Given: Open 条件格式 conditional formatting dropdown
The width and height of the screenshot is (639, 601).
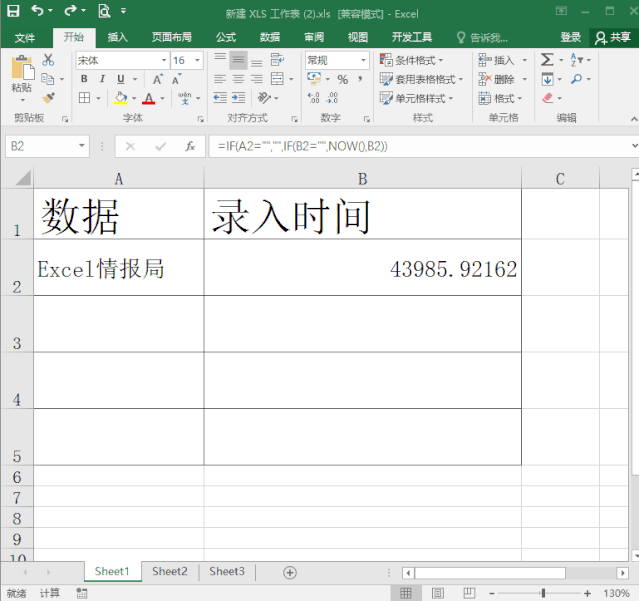Looking at the screenshot, I should [x=412, y=60].
